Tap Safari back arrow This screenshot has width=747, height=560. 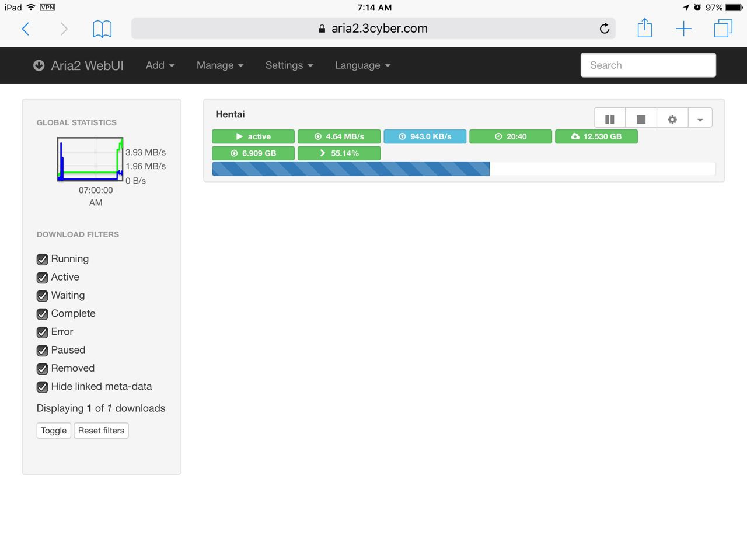pyautogui.click(x=26, y=29)
